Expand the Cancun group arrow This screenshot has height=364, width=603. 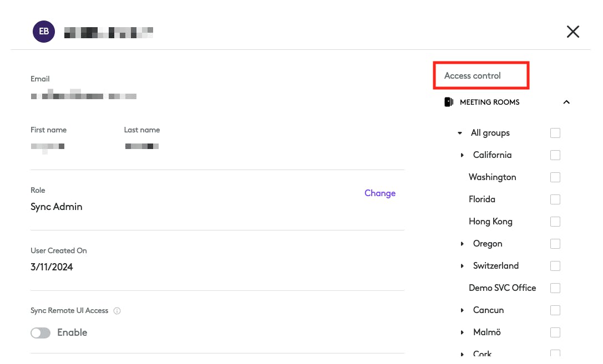pos(462,310)
